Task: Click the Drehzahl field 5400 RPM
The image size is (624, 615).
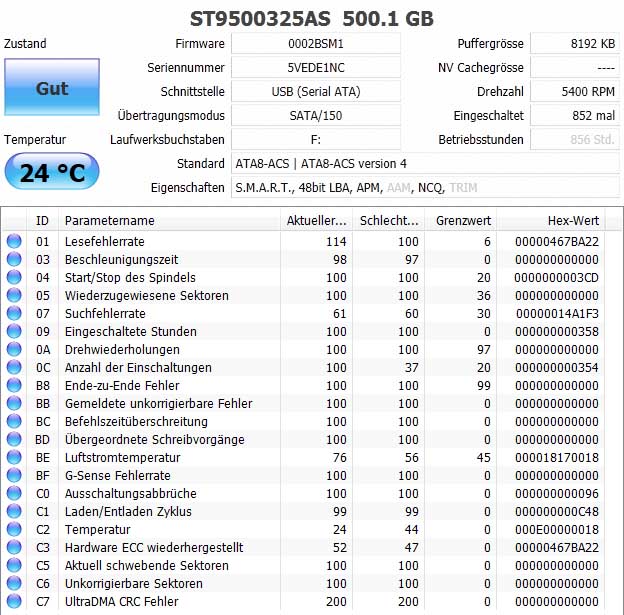Action: pos(575,92)
